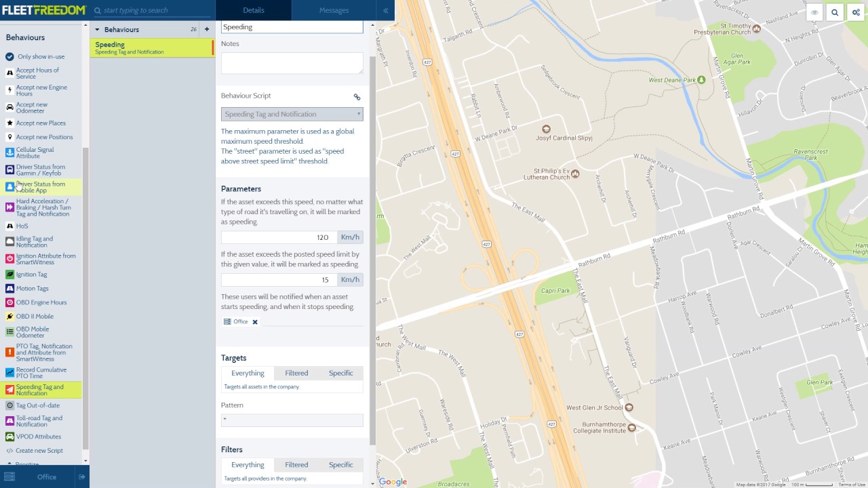868x488 pixels.
Task: Select the Cellular Signal Attribute script
Action: pyautogui.click(x=41, y=152)
